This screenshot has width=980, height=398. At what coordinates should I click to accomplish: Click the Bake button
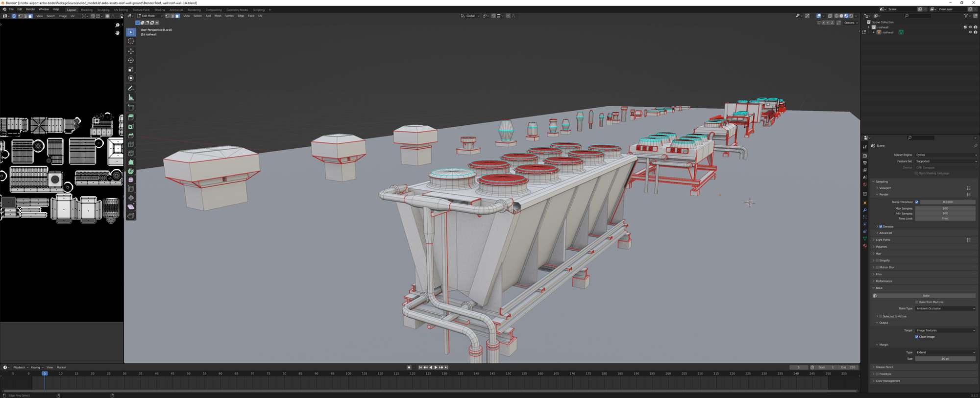coord(926,296)
